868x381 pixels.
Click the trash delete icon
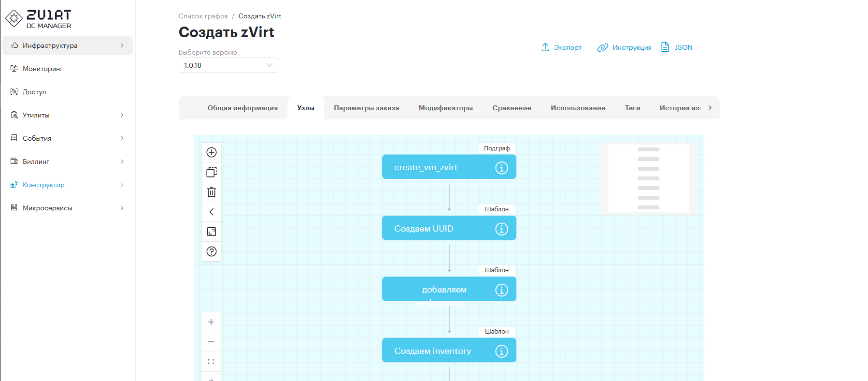click(x=212, y=192)
